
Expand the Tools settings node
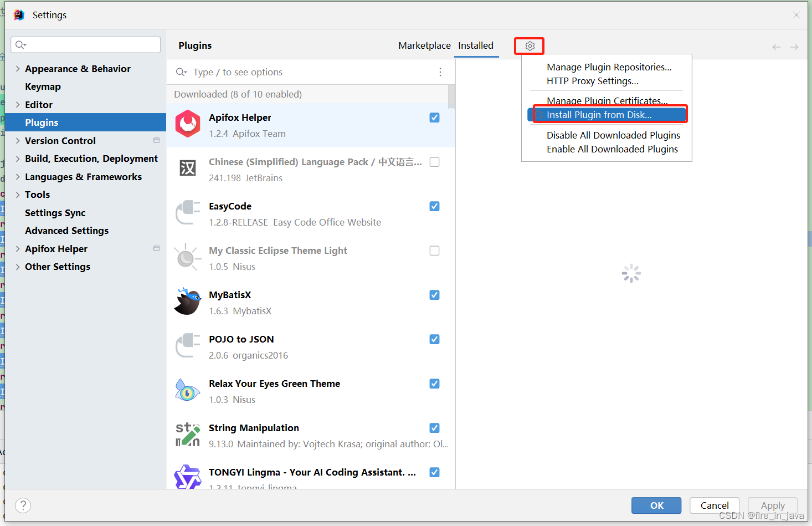(x=18, y=195)
